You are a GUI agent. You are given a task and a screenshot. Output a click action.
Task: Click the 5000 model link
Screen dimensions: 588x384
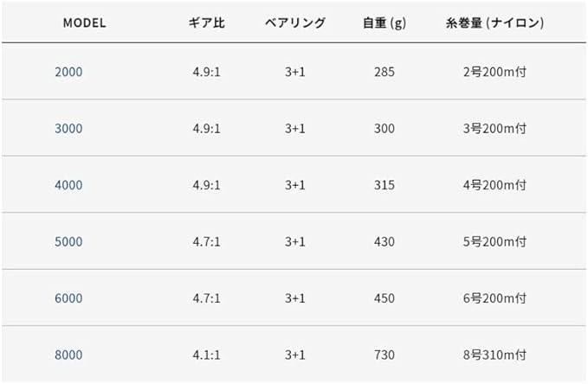[68, 241]
